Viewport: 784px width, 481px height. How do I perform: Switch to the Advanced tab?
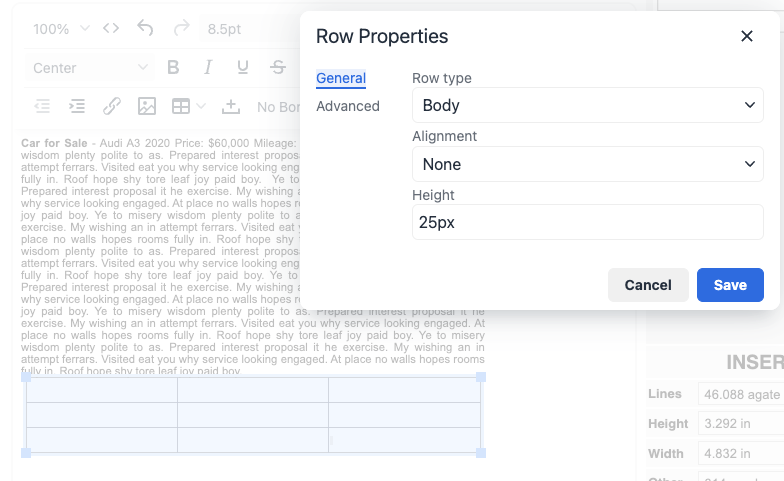(348, 106)
